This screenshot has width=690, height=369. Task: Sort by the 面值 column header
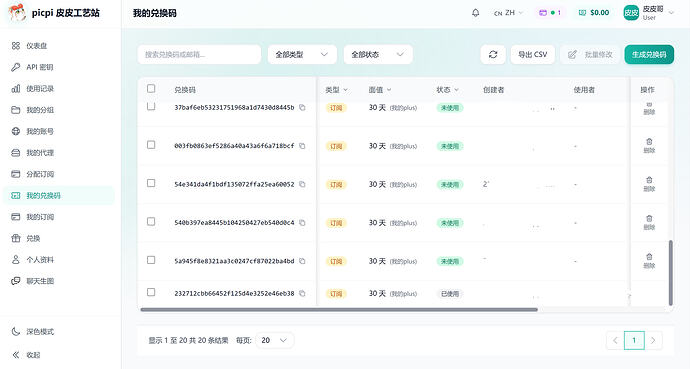click(380, 90)
